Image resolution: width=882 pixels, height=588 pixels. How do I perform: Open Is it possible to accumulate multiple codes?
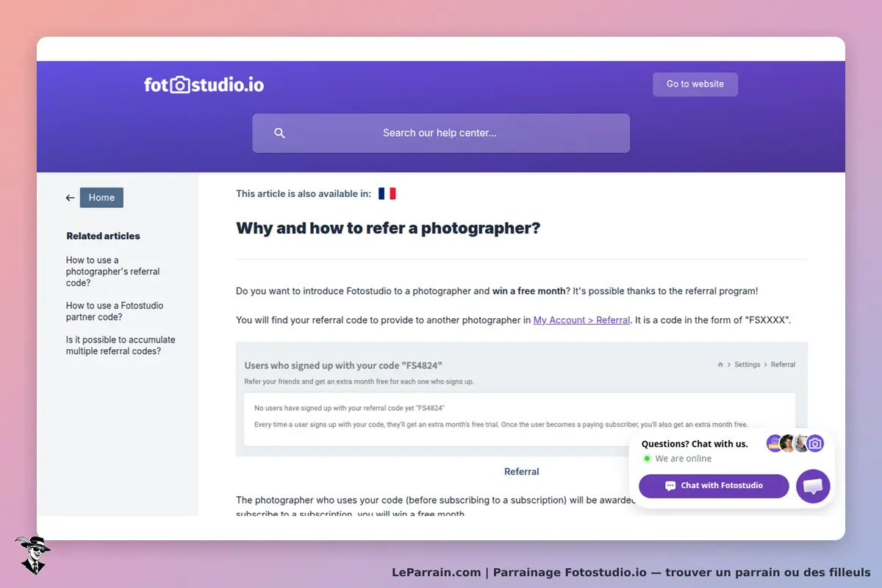point(121,345)
